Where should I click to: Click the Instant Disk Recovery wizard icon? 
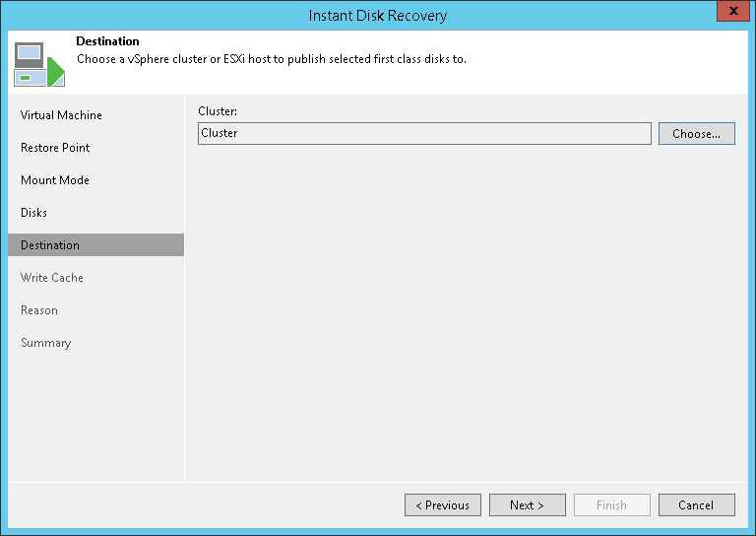point(39,64)
